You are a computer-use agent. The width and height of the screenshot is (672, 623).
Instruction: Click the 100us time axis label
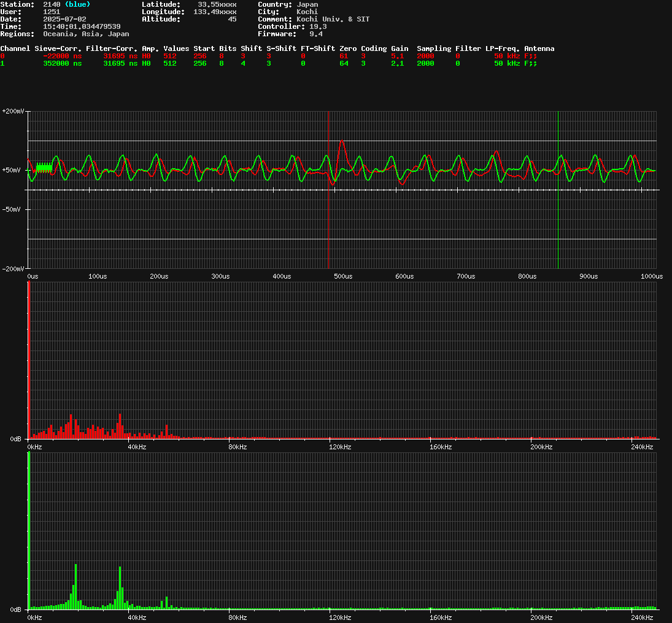98,276
